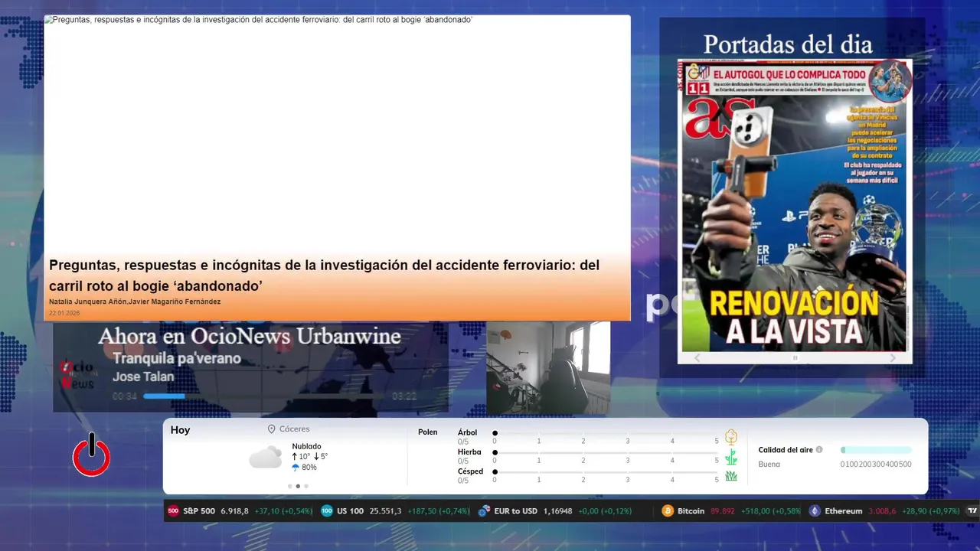This screenshot has height=551, width=980.
Task: Pause the front pages slideshow
Action: tap(795, 358)
